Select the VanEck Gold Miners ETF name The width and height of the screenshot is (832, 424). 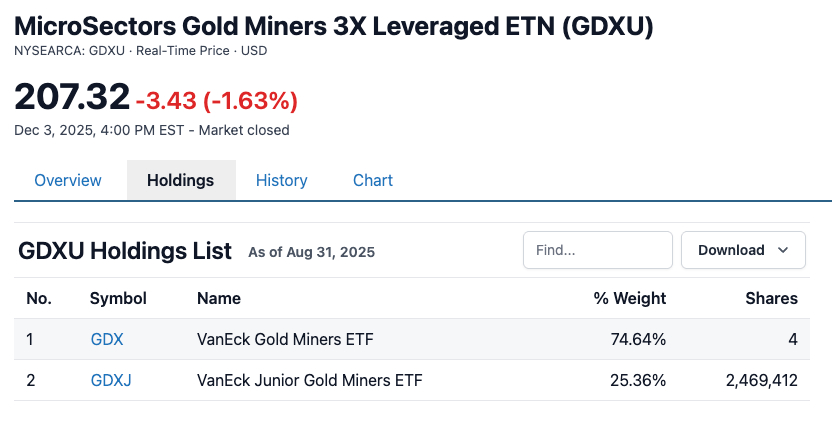coord(285,339)
